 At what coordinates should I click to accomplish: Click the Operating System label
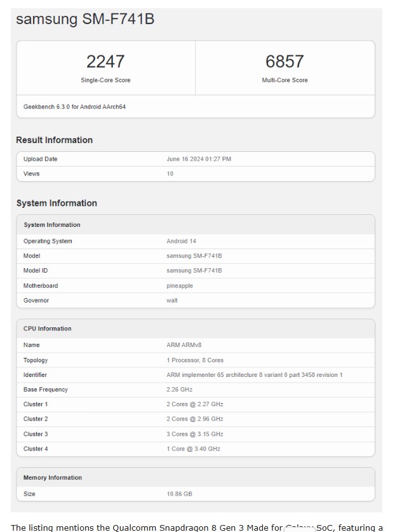(x=48, y=242)
